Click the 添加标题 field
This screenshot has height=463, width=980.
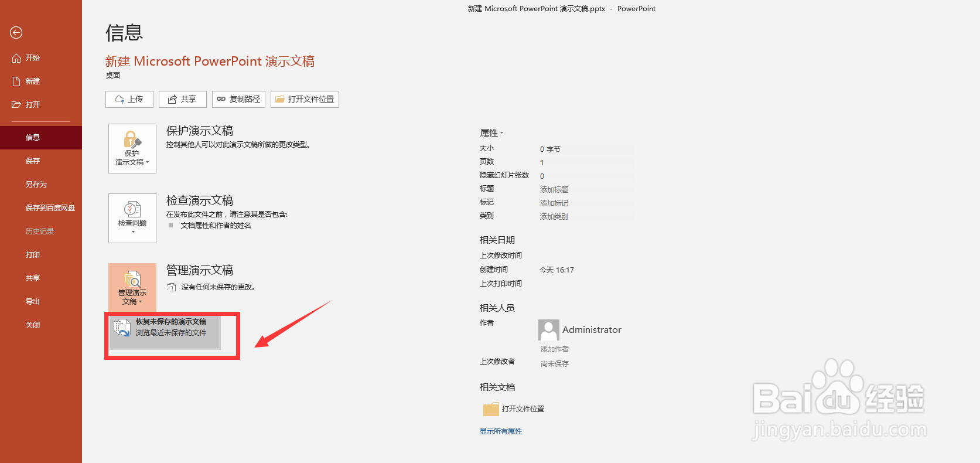pyautogui.click(x=586, y=190)
